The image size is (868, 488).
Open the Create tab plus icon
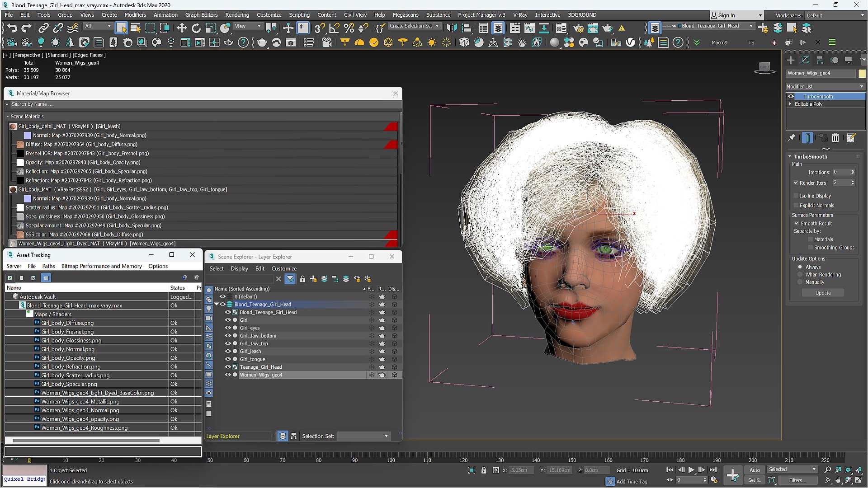coord(791,60)
